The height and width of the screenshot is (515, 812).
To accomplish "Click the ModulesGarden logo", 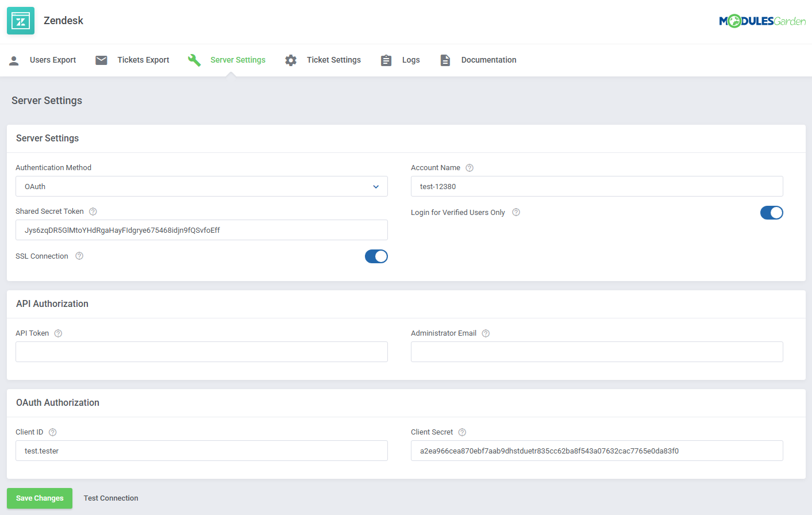I will click(x=763, y=20).
